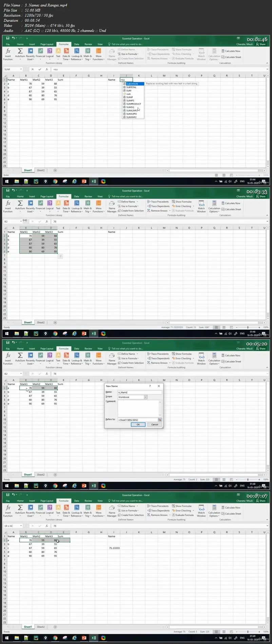Screen dimensions: 272x644
Task: Click Windows Start button in the 00:01:46 frame taskbar
Action: point(6,181)
